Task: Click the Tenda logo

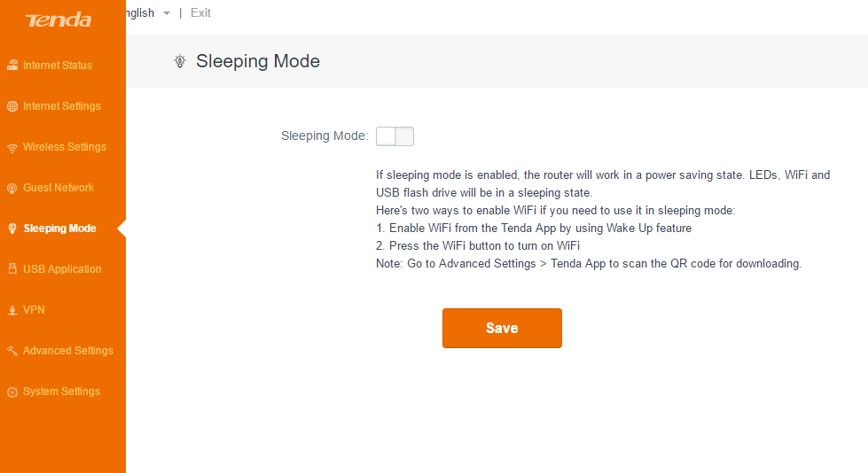Action: click(x=59, y=19)
